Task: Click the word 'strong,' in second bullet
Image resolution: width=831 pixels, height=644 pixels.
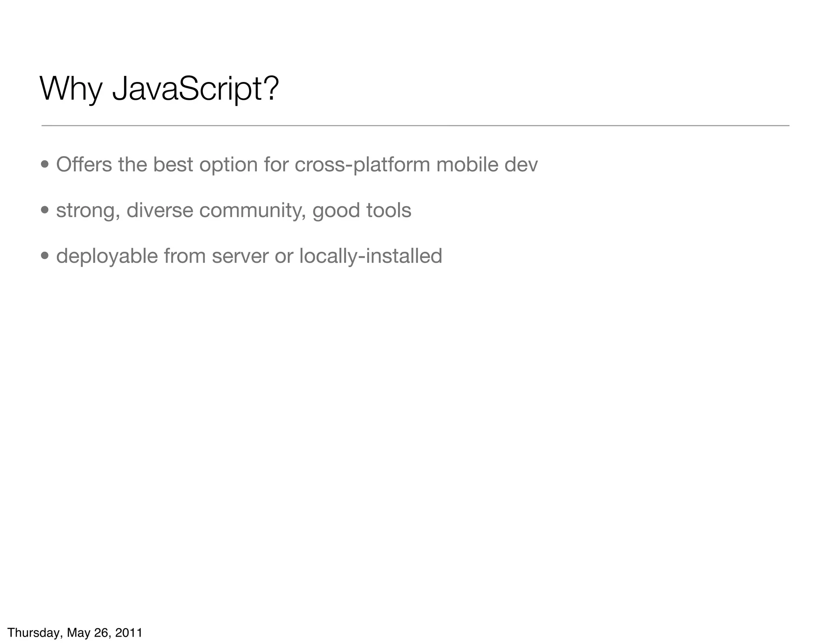Action: point(88,211)
